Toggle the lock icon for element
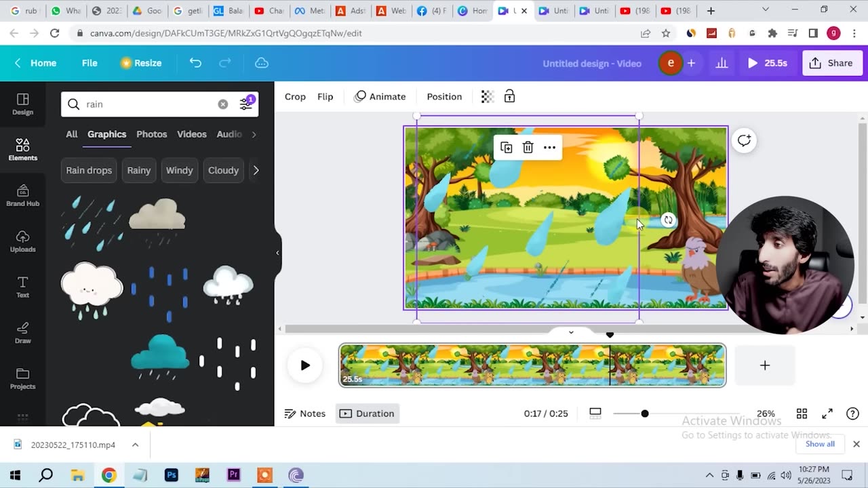This screenshot has width=868, height=488. 509,97
